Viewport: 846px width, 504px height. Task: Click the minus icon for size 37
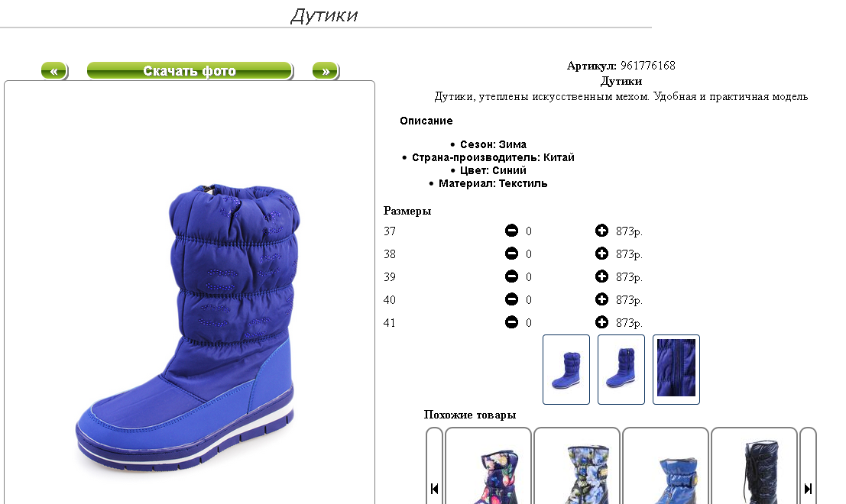(511, 231)
